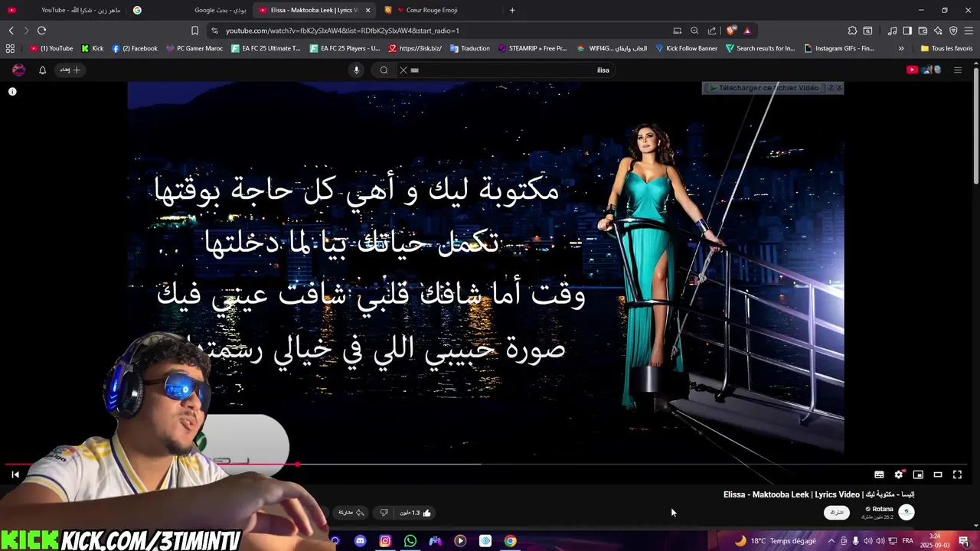The height and width of the screenshot is (551, 980).
Task: Open WhatsApp from the taskbar
Action: 410,541
